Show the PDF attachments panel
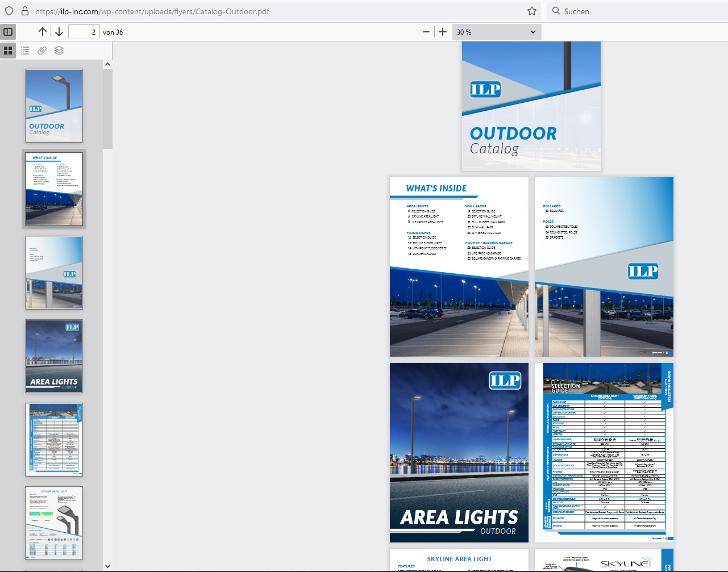Image resolution: width=728 pixels, height=572 pixels. (x=41, y=51)
